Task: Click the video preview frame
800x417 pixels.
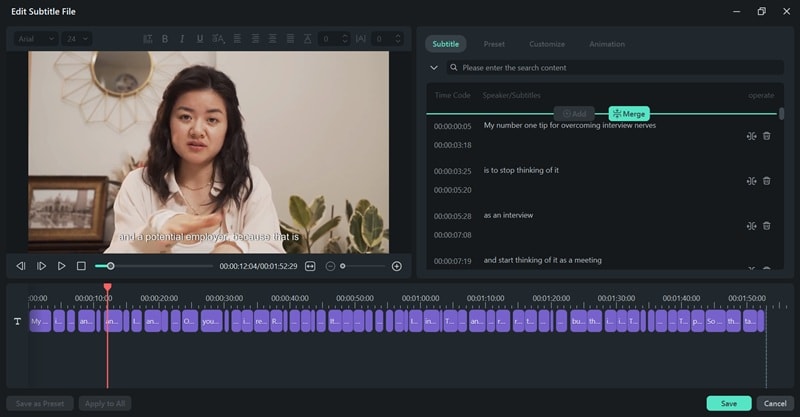Action: point(209,152)
